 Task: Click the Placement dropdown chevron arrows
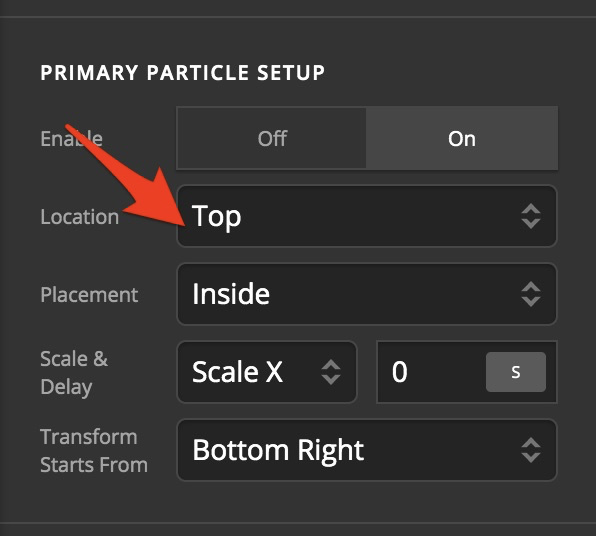coord(531,294)
